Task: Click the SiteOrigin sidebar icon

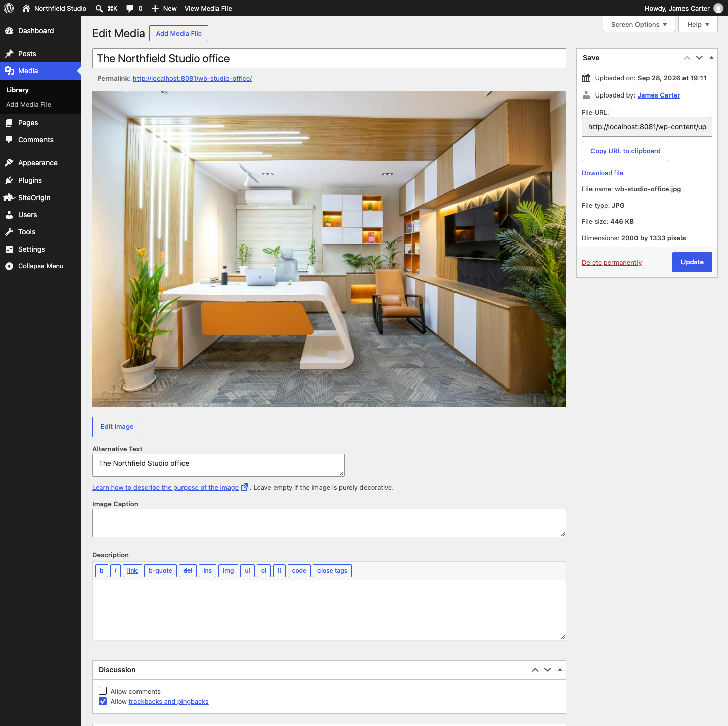Action: coord(9,198)
